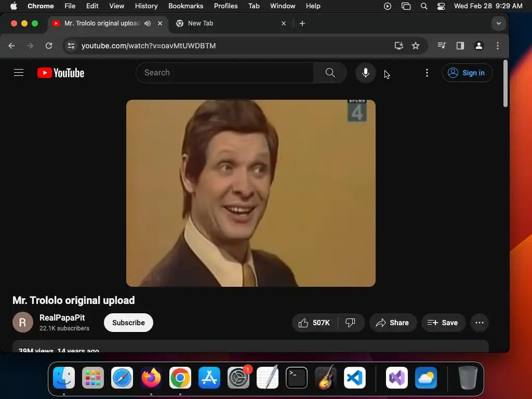Like the video with thumbs up
Screen dimensions: 532x399
(314, 323)
